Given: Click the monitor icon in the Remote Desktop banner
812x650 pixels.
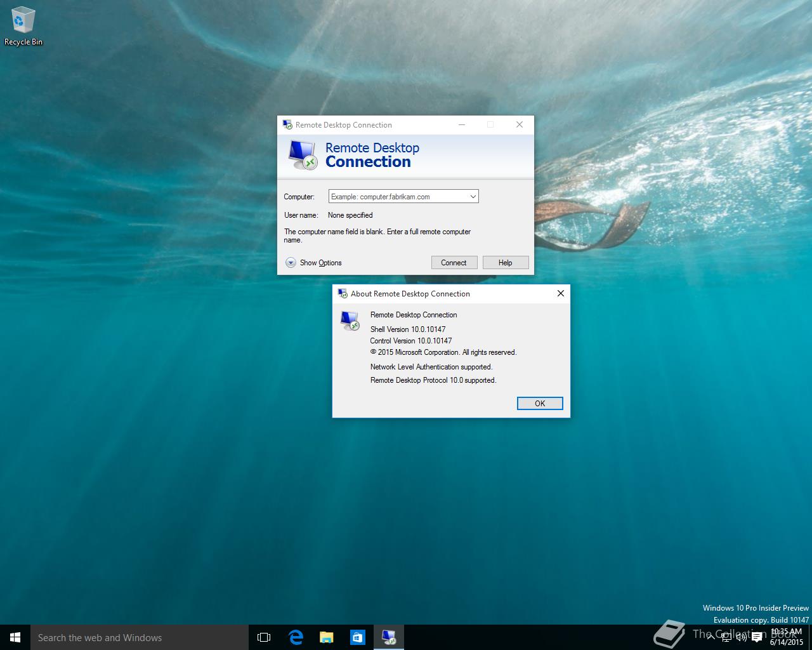Looking at the screenshot, I should tap(303, 154).
